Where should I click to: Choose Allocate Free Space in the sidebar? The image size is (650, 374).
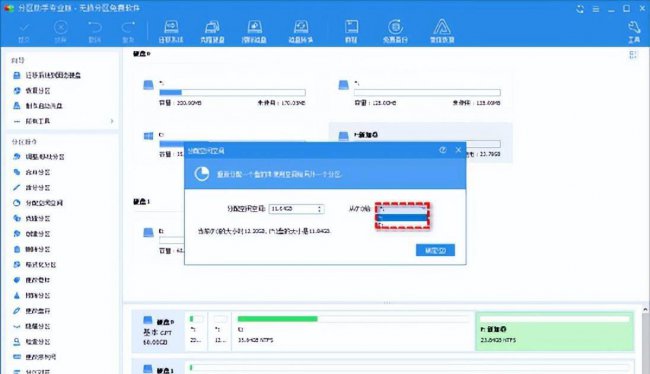pyautogui.click(x=38, y=203)
